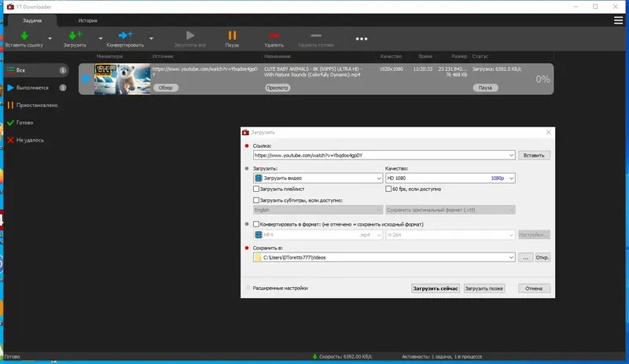
Task: Switch to the История tab
Action: [x=87, y=20]
